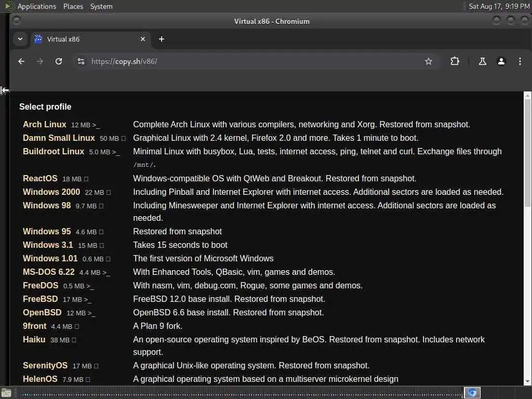Screen dimensions: 532x399
Task: Go back using the browser back arrow
Action: tap(21, 61)
